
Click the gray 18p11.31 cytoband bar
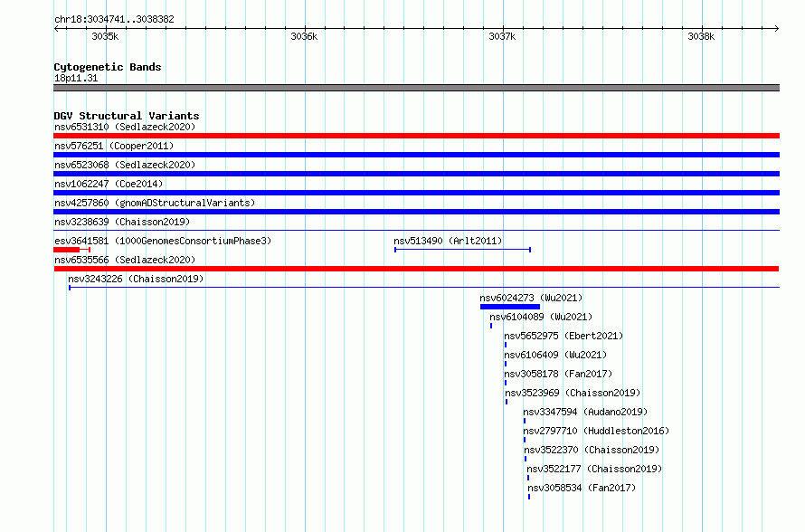pos(416,88)
